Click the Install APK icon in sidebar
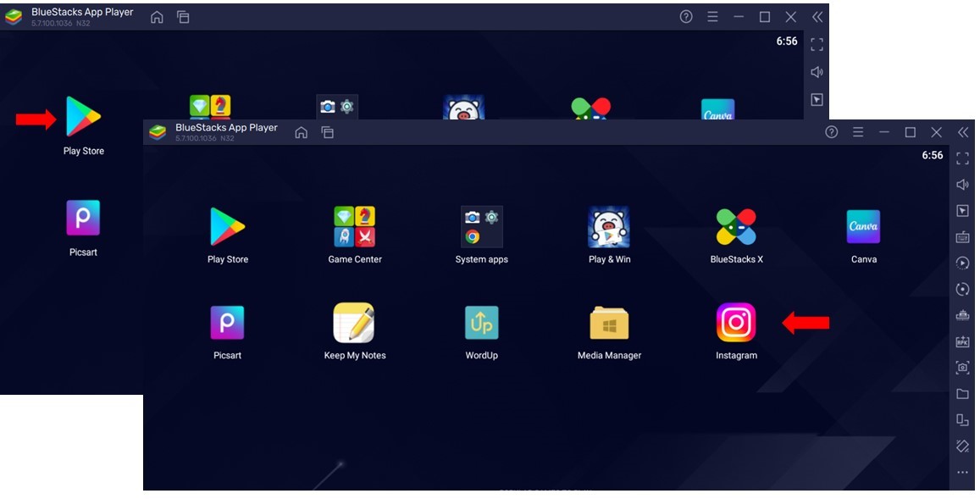980x499 pixels. pyautogui.click(x=962, y=341)
